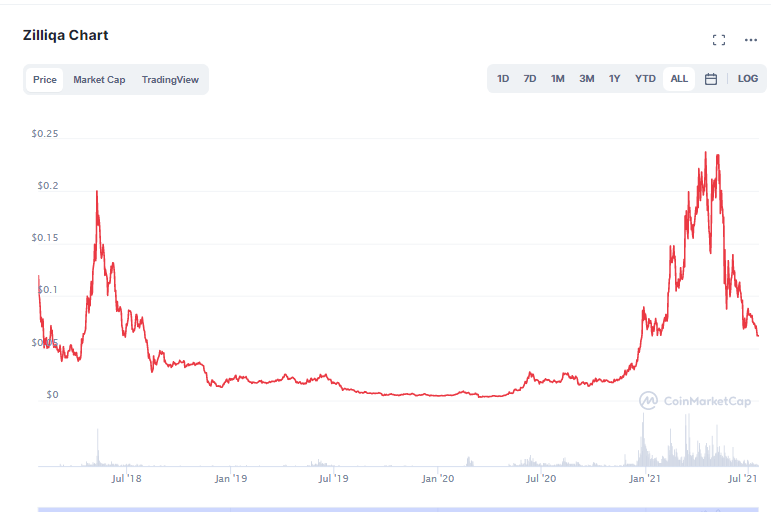Select the 1M time range

pos(558,79)
